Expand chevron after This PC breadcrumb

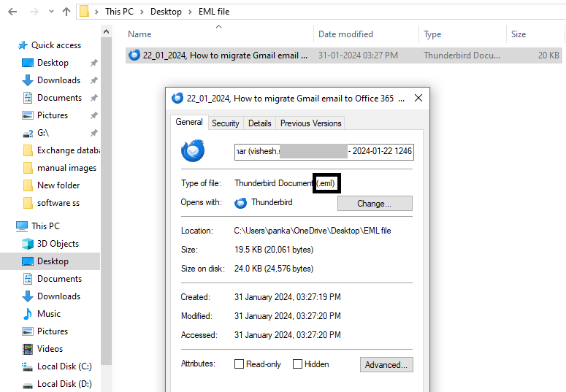[x=142, y=12]
